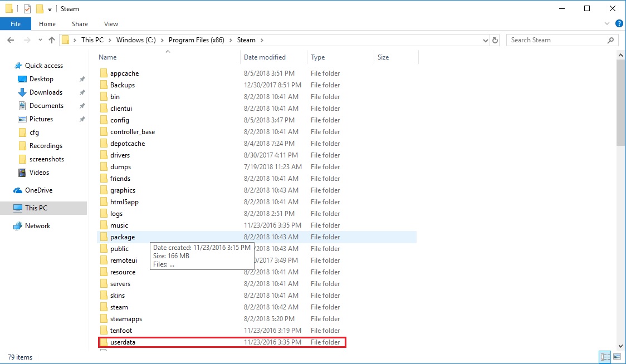Select the 'package' folder name
The image size is (626, 364).
pyautogui.click(x=123, y=237)
